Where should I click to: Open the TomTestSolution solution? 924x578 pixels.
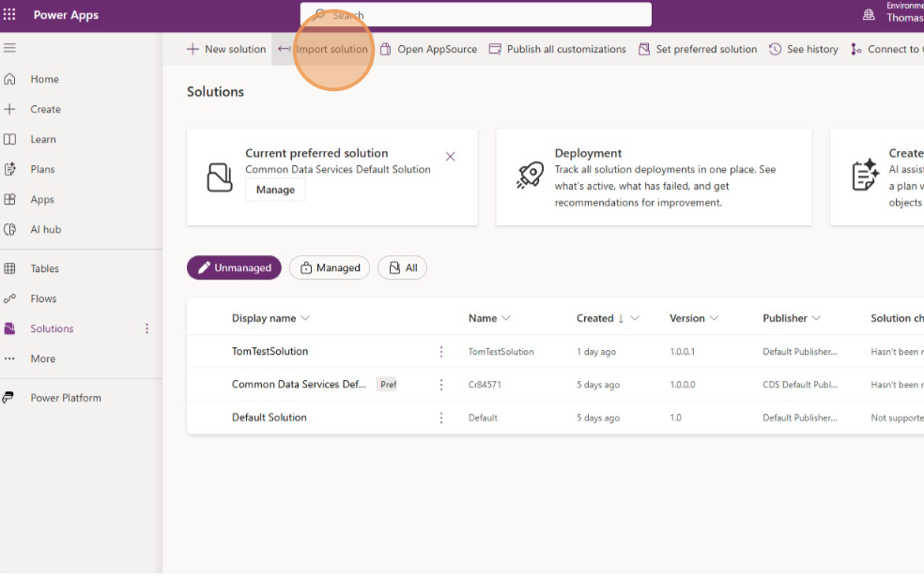click(269, 351)
